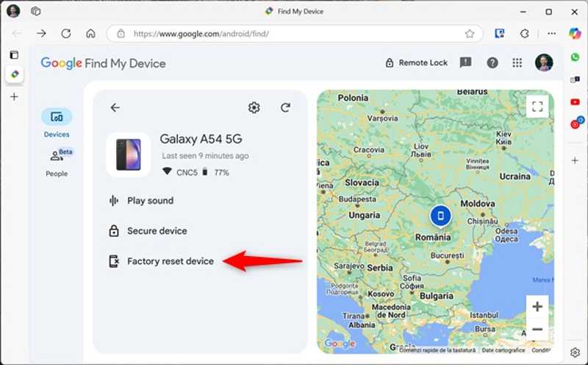Click the Galaxy A54 5G phone thumbnail
The height and width of the screenshot is (365, 588).
128,155
